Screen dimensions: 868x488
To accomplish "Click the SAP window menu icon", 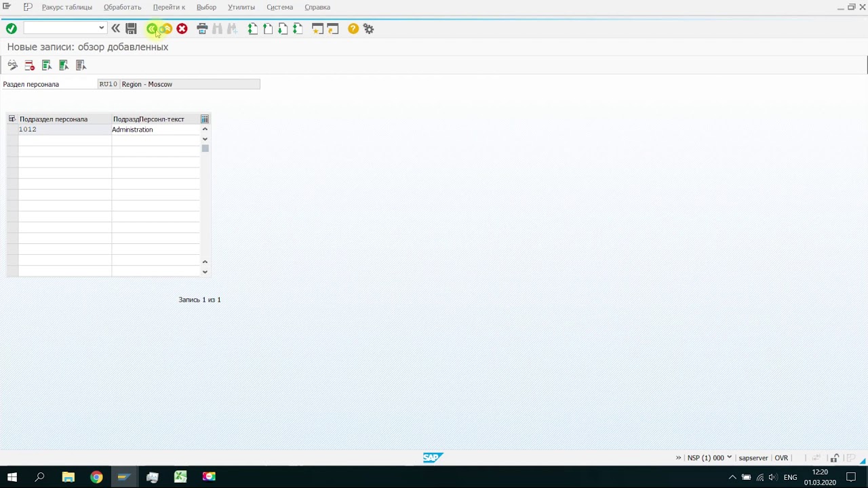I will click(7, 7).
